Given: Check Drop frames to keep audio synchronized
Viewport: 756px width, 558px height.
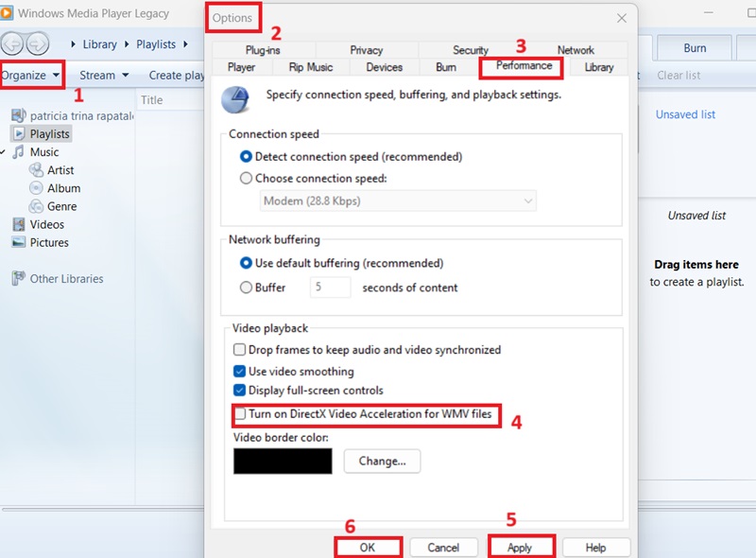Looking at the screenshot, I should point(239,349).
